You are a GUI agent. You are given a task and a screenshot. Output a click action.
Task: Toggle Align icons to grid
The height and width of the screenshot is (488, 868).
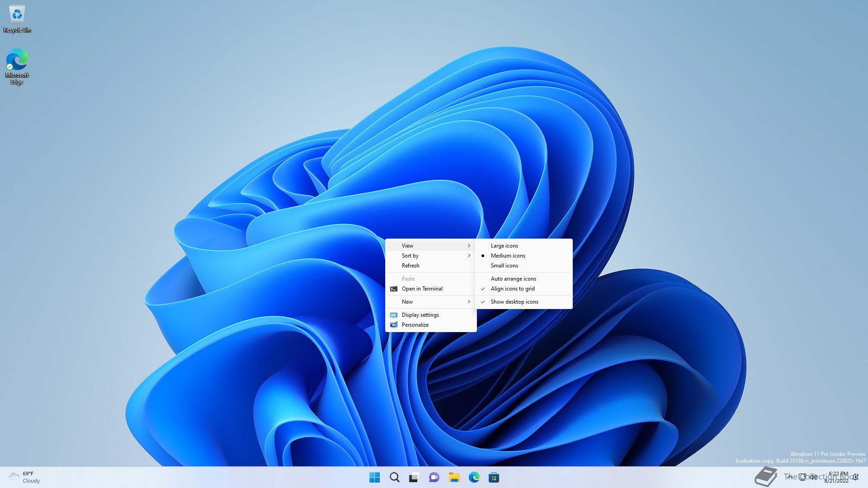click(x=524, y=289)
